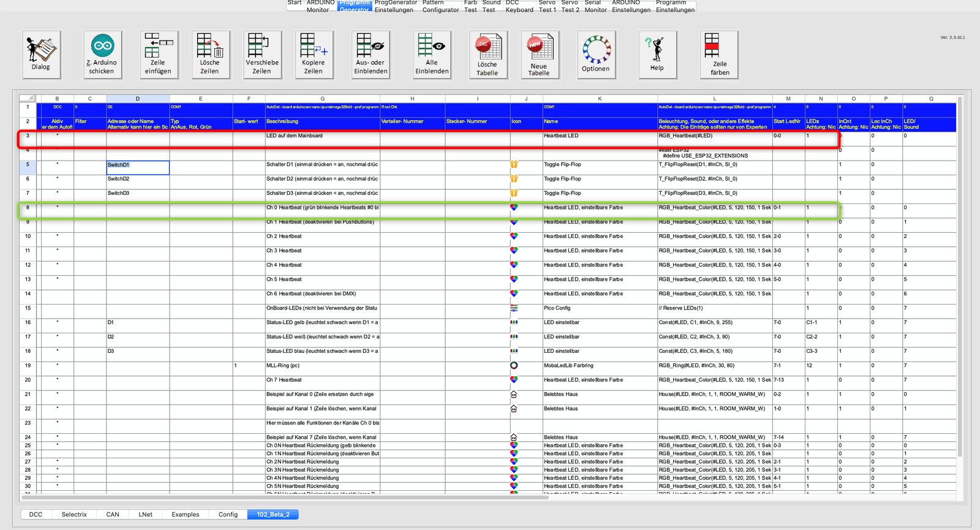The image size is (980, 530).
Task: Pick row color with Zeile färben
Action: 719,54
